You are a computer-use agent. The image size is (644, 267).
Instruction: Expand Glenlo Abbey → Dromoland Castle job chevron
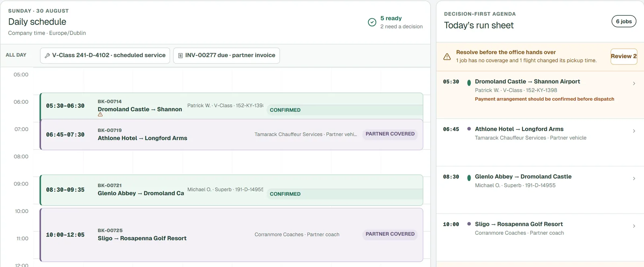[x=634, y=178]
